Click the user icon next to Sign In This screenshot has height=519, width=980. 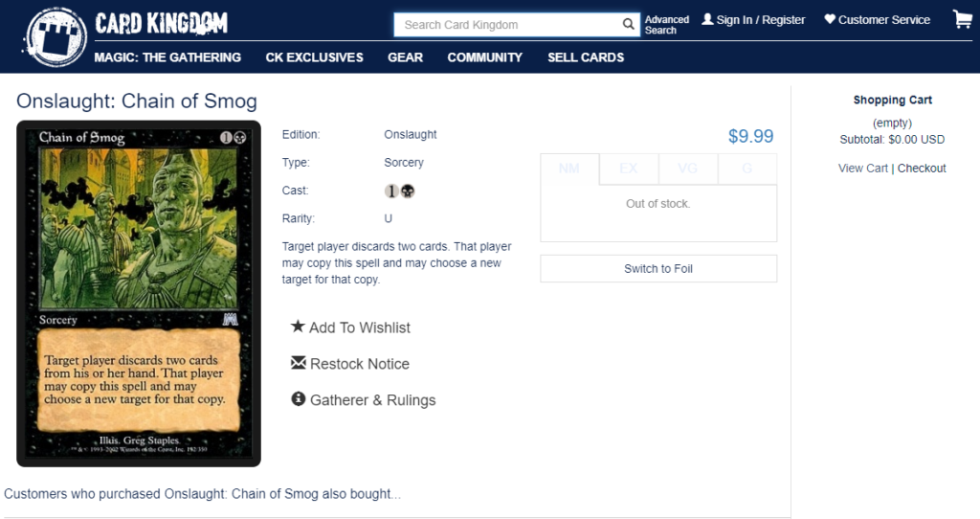(x=707, y=19)
